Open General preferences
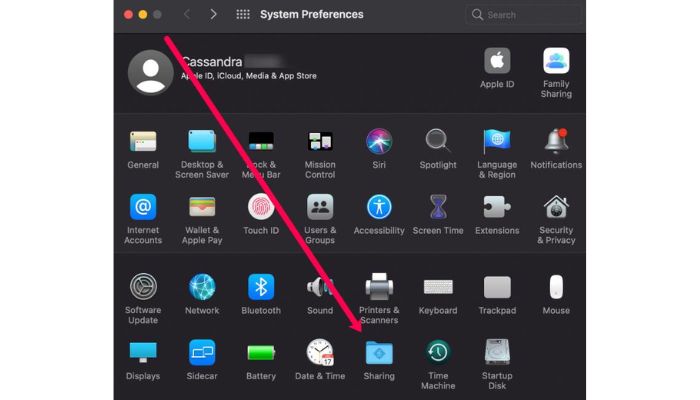This screenshot has width=700, height=400. pos(143,142)
